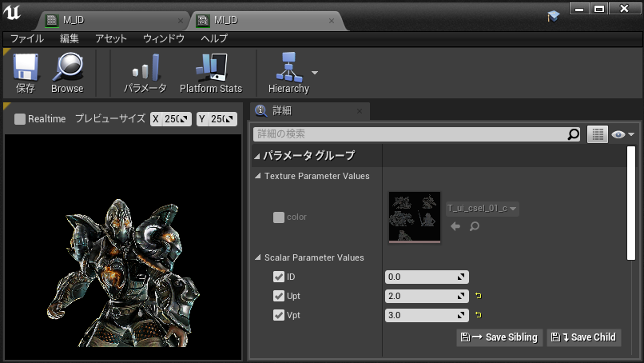The image size is (644, 363).
Task: Close the MI_ID tab
Action: [x=332, y=21]
